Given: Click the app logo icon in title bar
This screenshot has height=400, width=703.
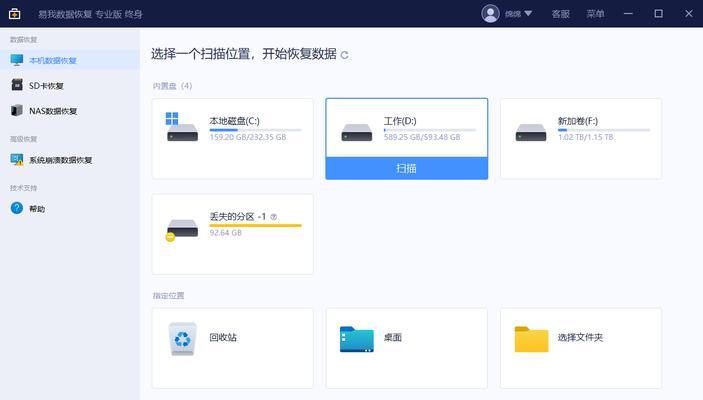Looking at the screenshot, I should coord(14,14).
